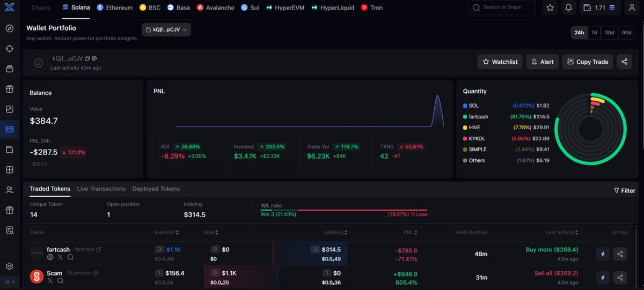Open the Deployed Tokens tab
This screenshot has width=644, height=290.
point(156,189)
